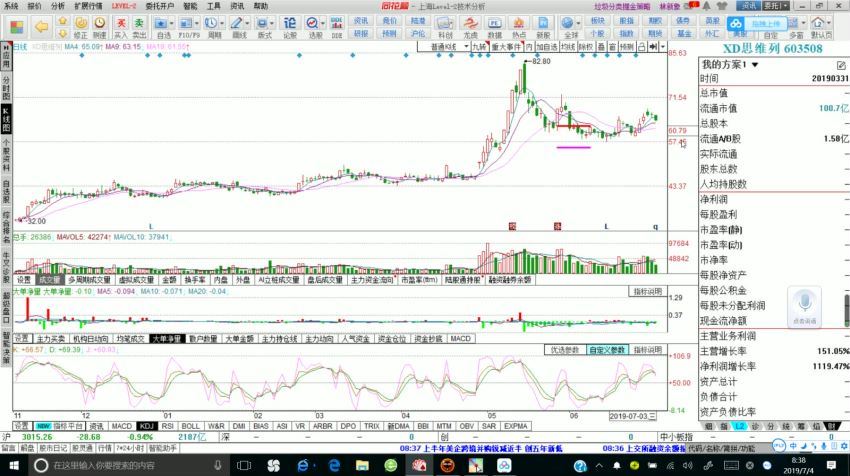Viewport: 850px width, 476px height.
Task: Toggle the 窗 window button
Action: pyautogui.click(x=613, y=47)
